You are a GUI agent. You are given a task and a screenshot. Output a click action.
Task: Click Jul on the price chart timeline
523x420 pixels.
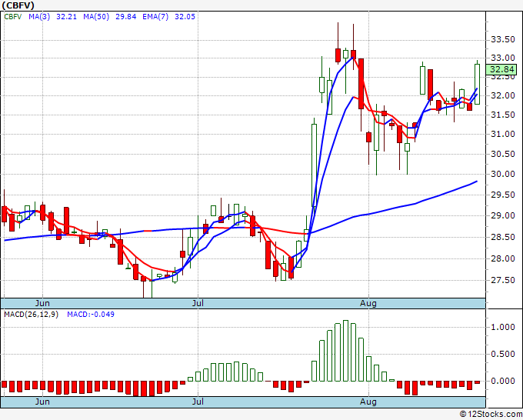[x=198, y=303]
